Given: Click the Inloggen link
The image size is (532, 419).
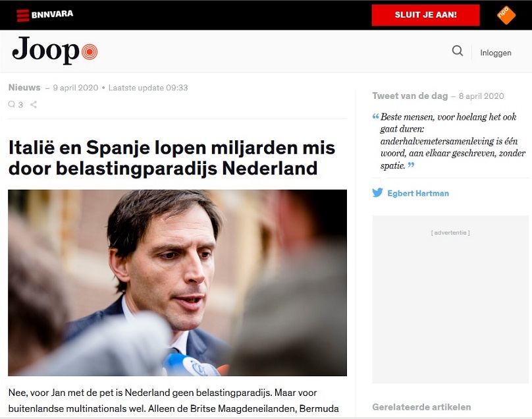Looking at the screenshot, I should [495, 53].
